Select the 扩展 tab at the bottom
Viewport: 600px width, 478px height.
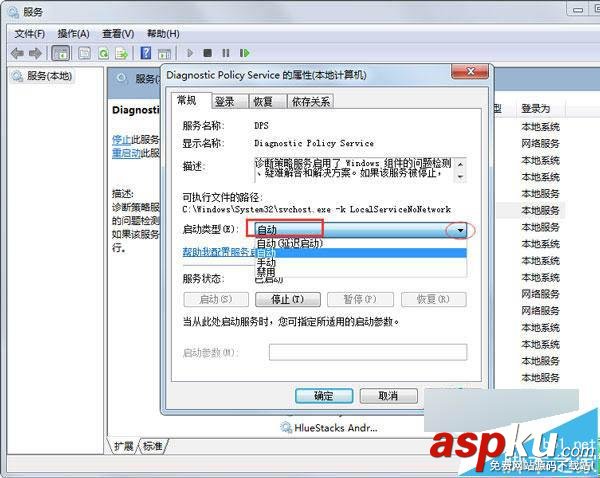tap(123, 446)
